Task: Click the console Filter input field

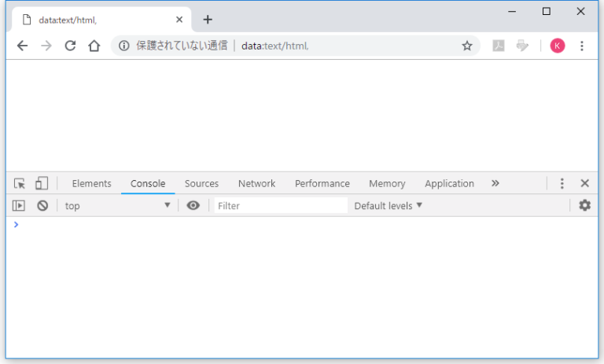Action: pyautogui.click(x=280, y=205)
